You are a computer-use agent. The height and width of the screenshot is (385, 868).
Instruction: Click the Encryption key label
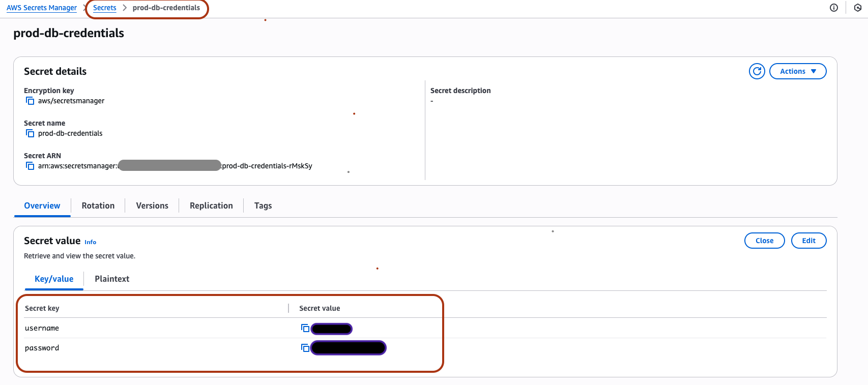pyautogui.click(x=49, y=91)
